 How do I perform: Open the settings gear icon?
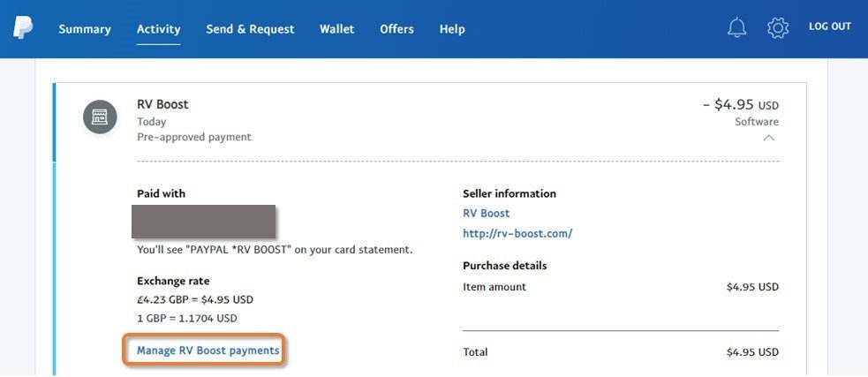[778, 27]
